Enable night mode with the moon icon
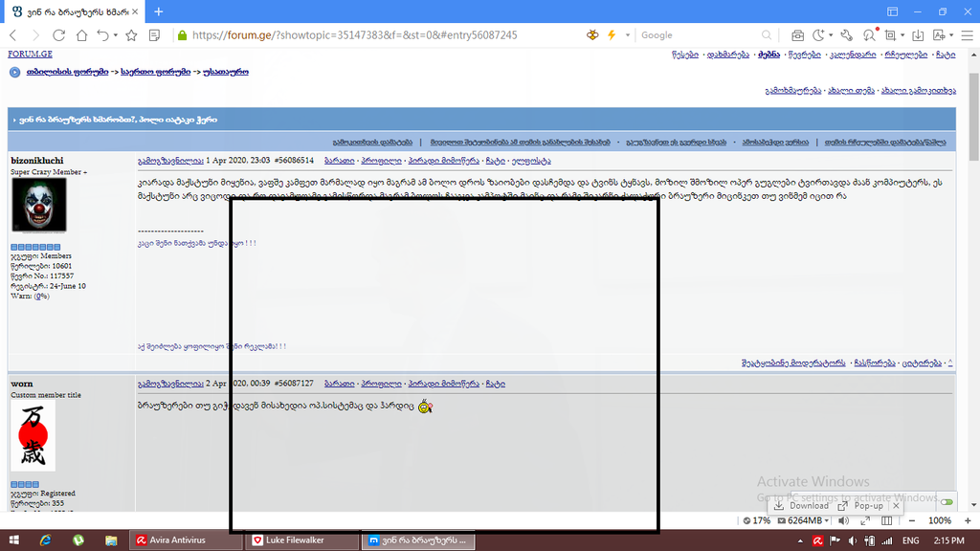Screen dimensions: 980x551 click(x=818, y=35)
